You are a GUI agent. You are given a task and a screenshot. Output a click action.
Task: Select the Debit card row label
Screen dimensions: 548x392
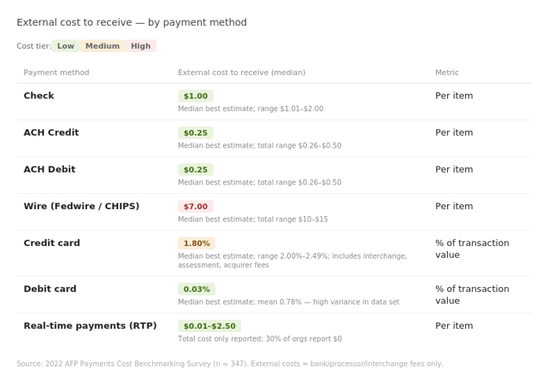[x=50, y=289]
